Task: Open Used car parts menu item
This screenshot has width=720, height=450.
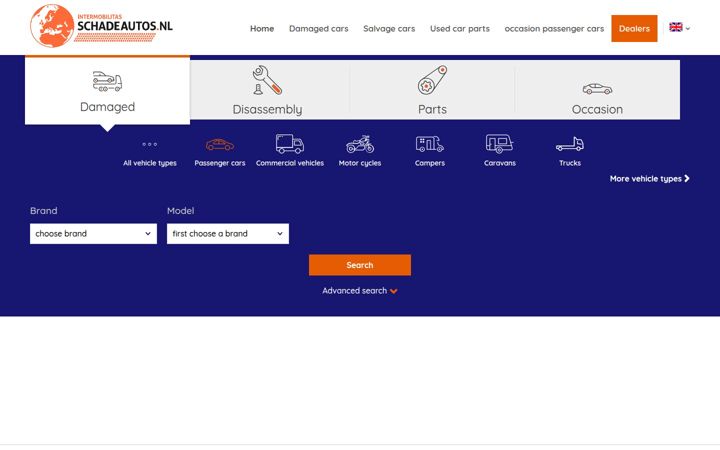Action: pyautogui.click(x=460, y=28)
